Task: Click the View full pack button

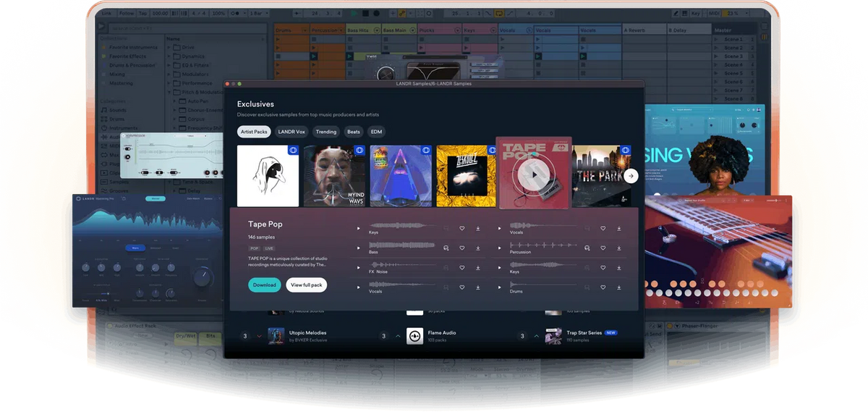Action: (306, 285)
